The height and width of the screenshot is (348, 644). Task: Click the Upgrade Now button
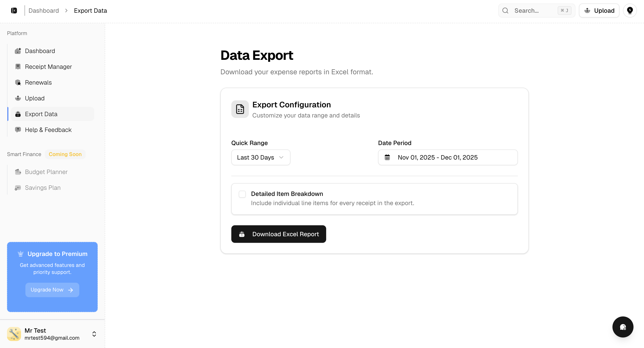point(52,290)
